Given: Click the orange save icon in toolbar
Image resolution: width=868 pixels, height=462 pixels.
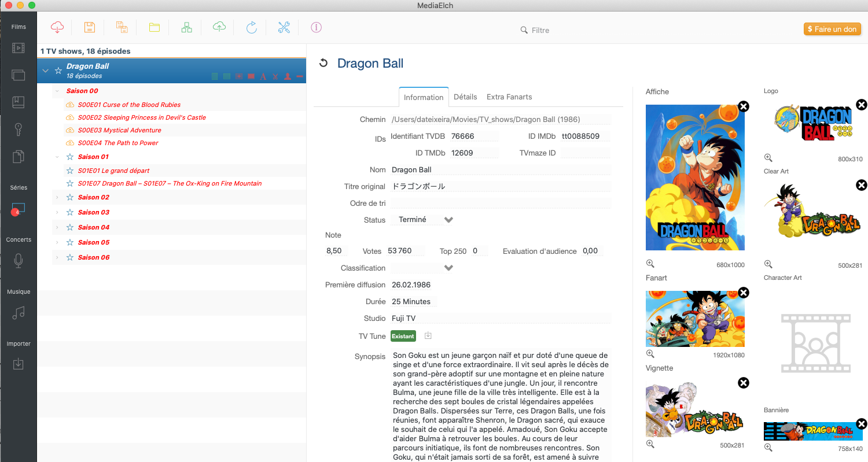Looking at the screenshot, I should (x=89, y=27).
